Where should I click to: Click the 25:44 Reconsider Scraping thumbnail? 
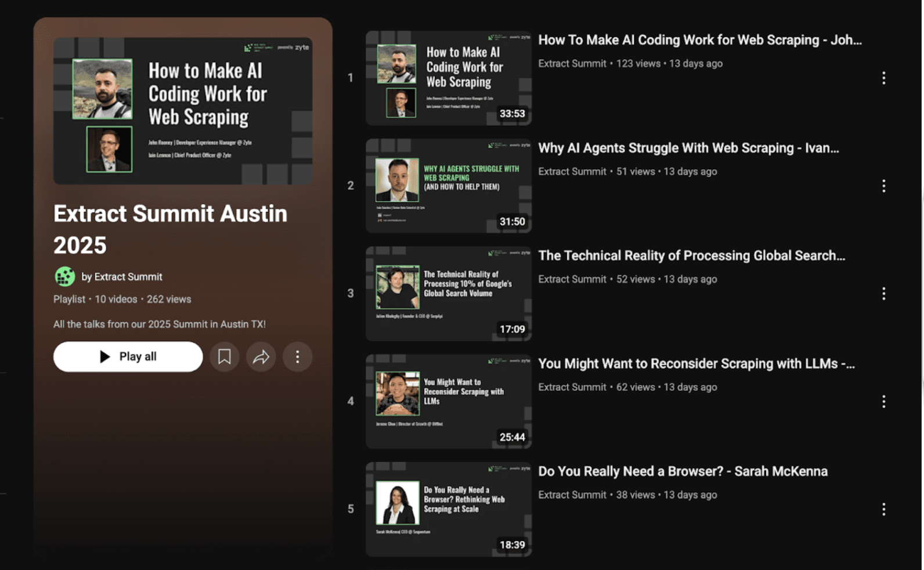[448, 402]
